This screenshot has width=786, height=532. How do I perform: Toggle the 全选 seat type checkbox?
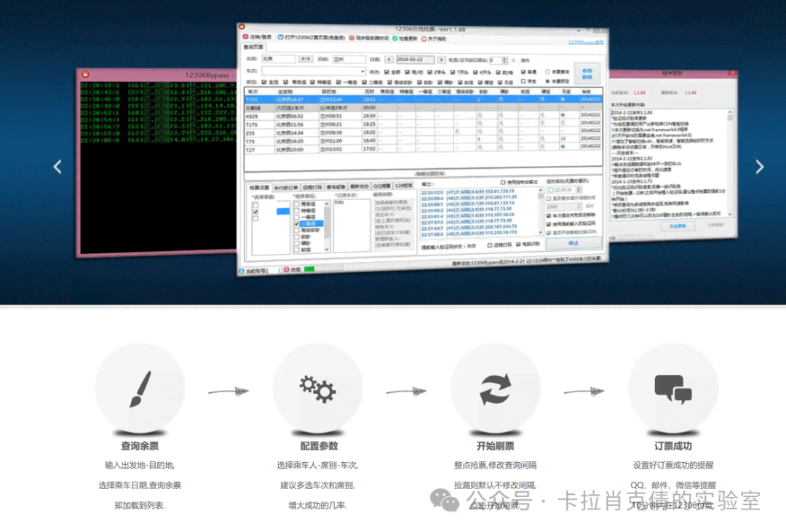(x=265, y=82)
